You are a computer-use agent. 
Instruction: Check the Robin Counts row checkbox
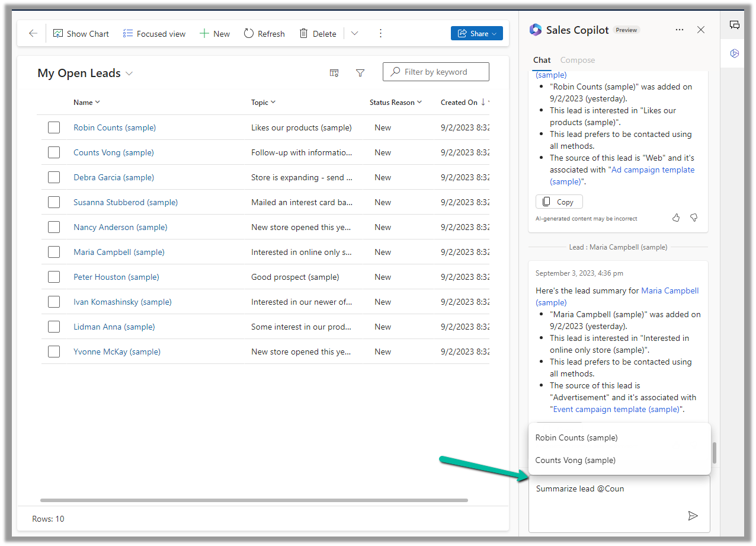click(54, 127)
